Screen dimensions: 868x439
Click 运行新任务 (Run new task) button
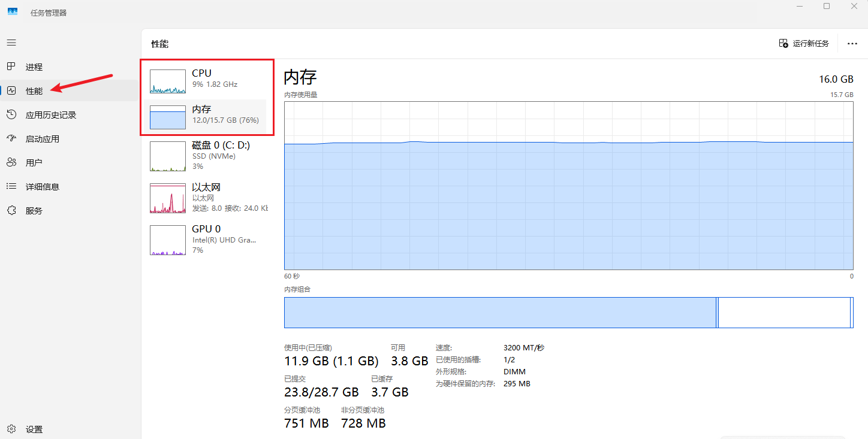point(804,43)
